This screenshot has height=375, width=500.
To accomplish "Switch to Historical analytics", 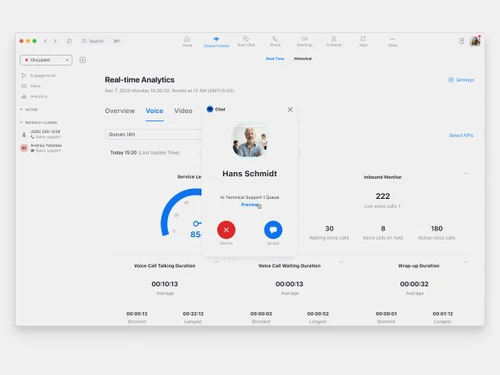I will 303,59.
